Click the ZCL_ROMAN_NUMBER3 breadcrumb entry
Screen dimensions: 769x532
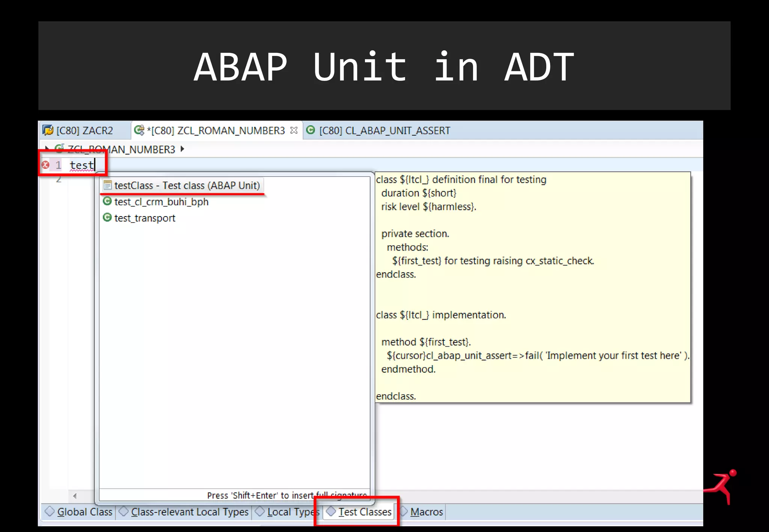121,149
